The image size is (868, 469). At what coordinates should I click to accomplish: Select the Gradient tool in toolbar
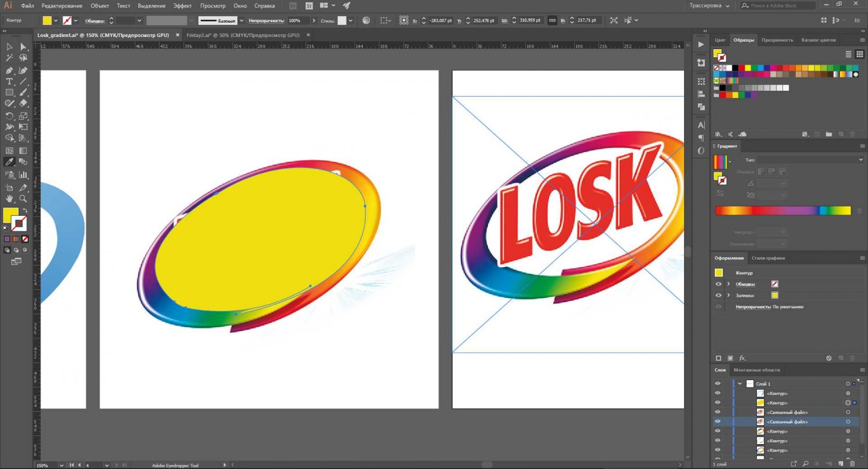click(23, 151)
